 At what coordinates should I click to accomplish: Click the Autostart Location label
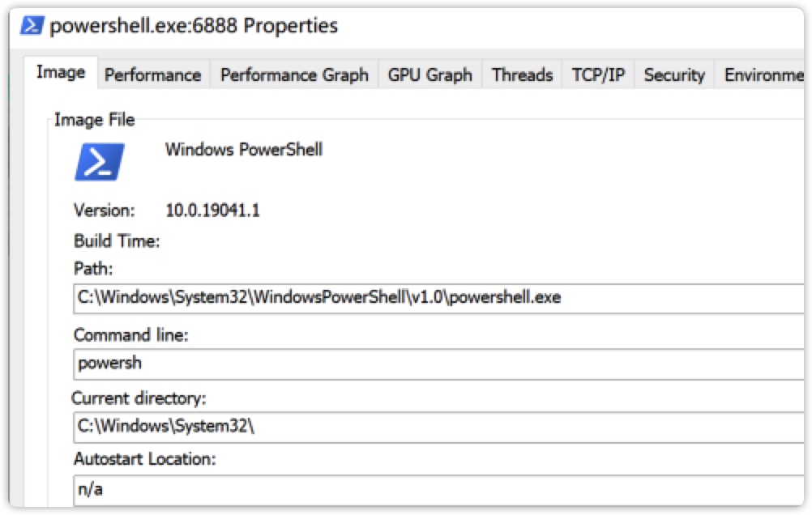pyautogui.click(x=145, y=459)
